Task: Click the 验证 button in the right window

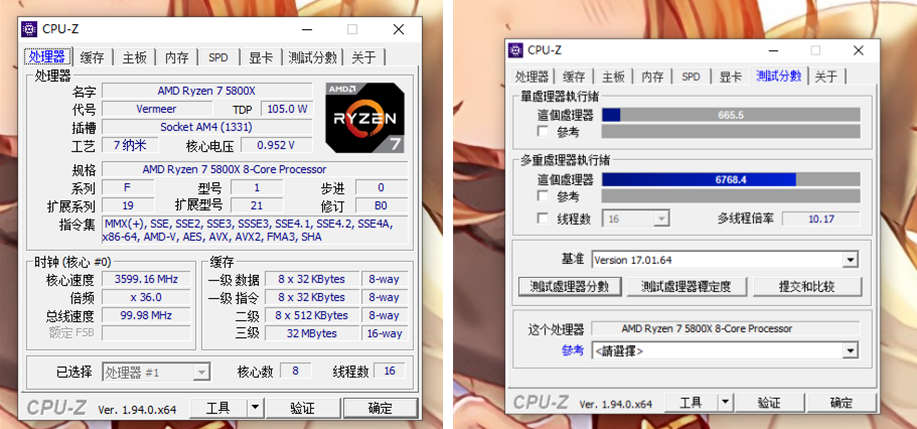Action: click(x=769, y=403)
